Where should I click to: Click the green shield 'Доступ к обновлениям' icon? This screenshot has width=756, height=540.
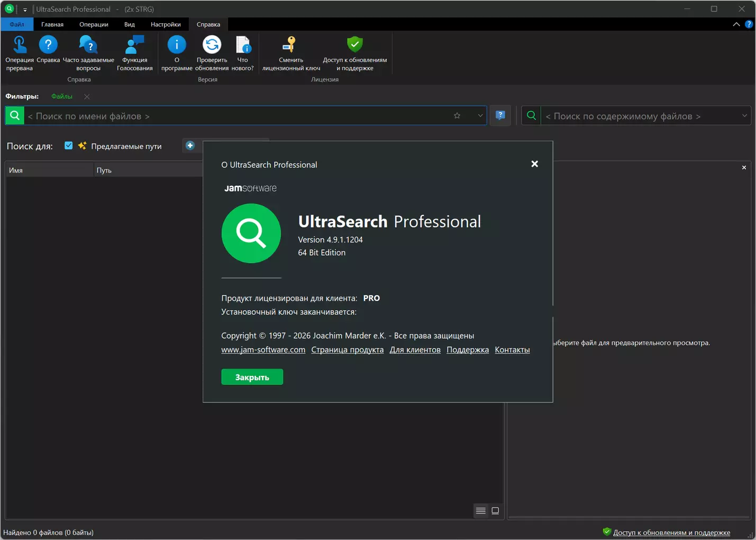click(x=354, y=46)
